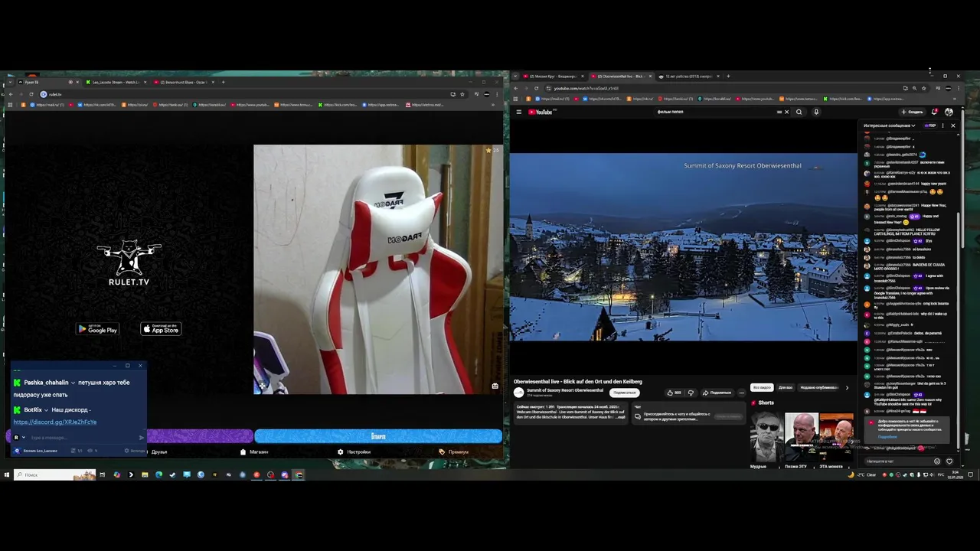Close the YouTube live chat panel
The image size is (980, 551).
click(x=953, y=126)
